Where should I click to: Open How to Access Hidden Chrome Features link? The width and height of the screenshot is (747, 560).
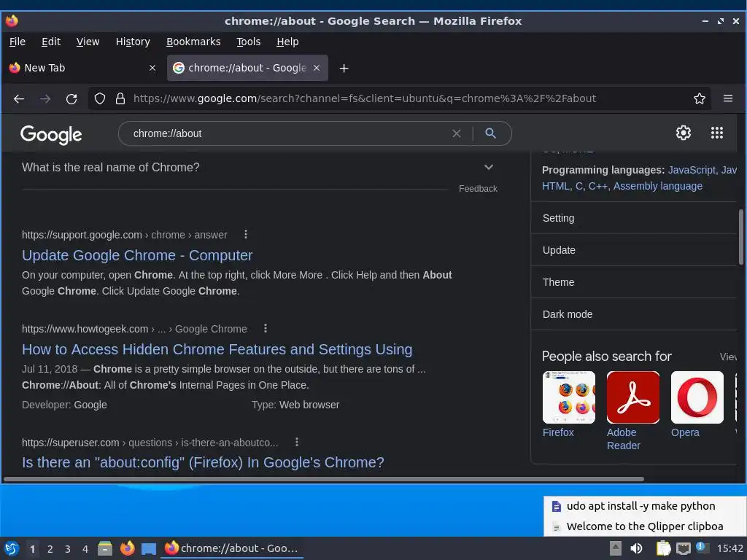[217, 349]
